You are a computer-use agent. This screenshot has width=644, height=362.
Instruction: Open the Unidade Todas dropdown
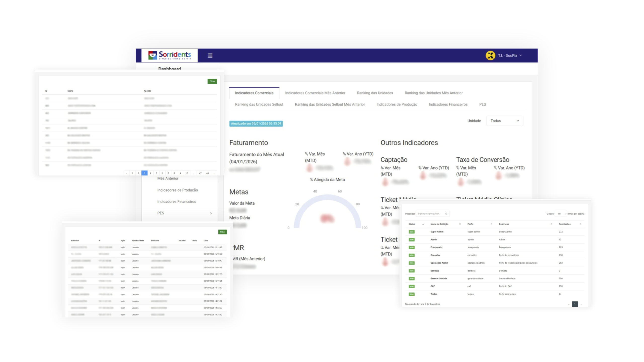coord(504,121)
